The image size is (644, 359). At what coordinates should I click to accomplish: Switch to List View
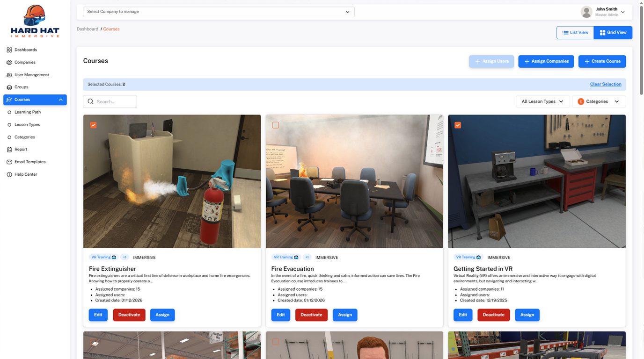tap(575, 33)
